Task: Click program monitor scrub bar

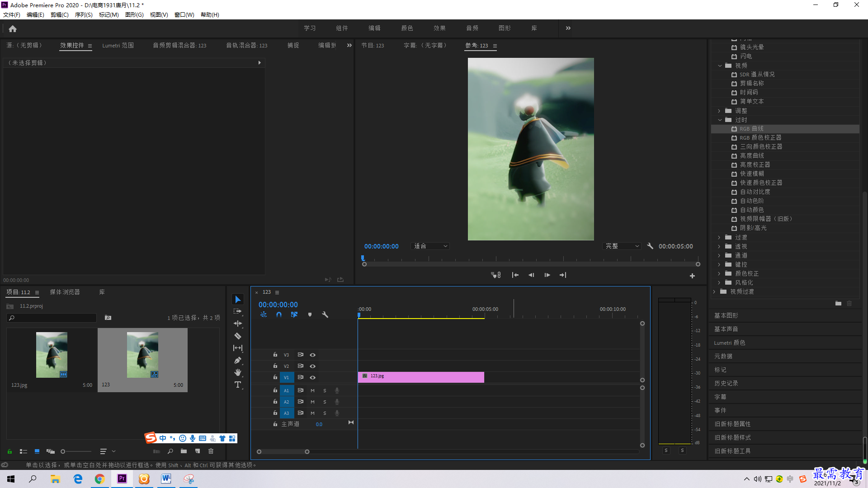Action: [531, 264]
